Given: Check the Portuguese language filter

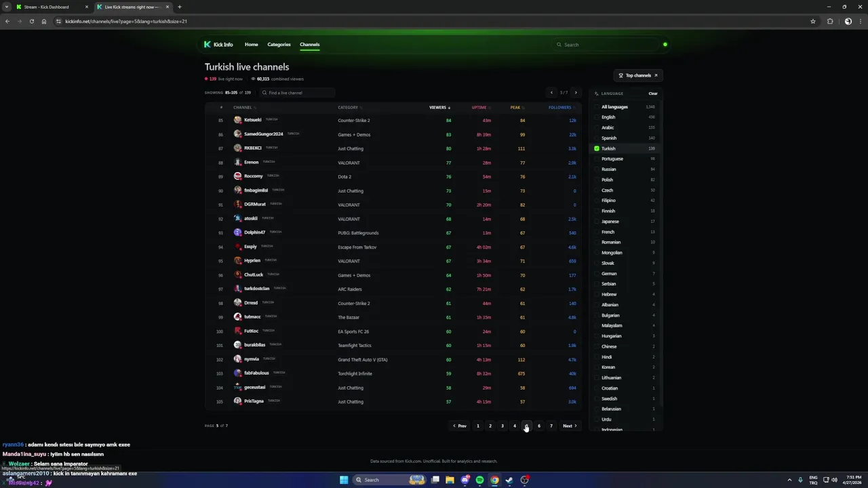Looking at the screenshot, I should [x=597, y=159].
